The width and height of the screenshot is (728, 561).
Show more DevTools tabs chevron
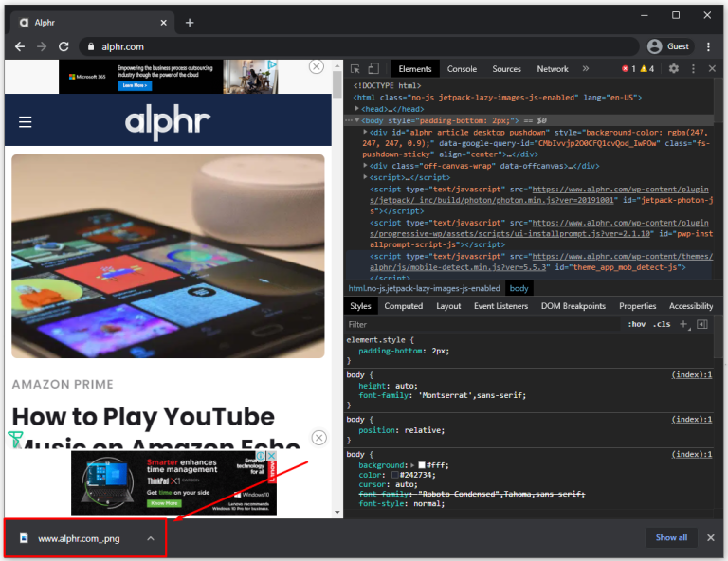[586, 68]
